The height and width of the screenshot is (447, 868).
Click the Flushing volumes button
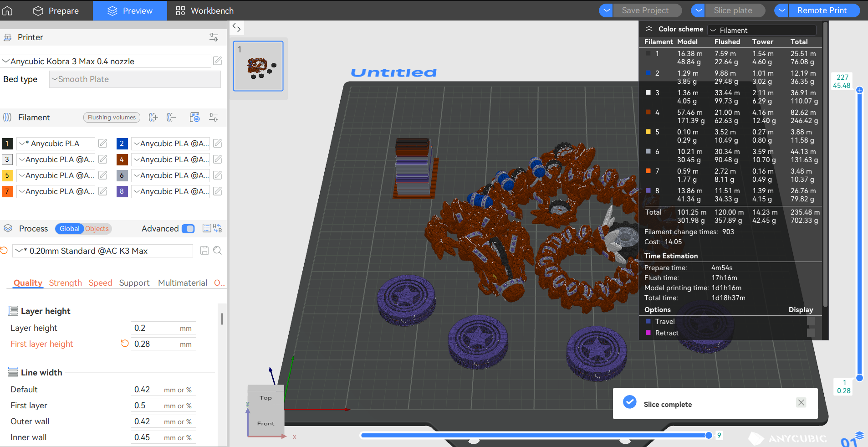112,118
